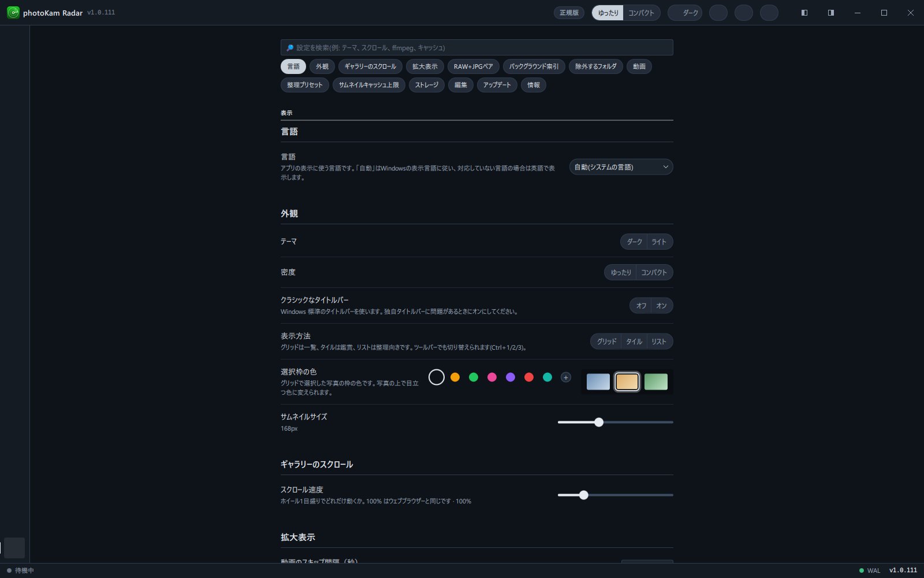Screen dimensions: 924x578
Task: Choose the purple selection frame color
Action: point(511,377)
